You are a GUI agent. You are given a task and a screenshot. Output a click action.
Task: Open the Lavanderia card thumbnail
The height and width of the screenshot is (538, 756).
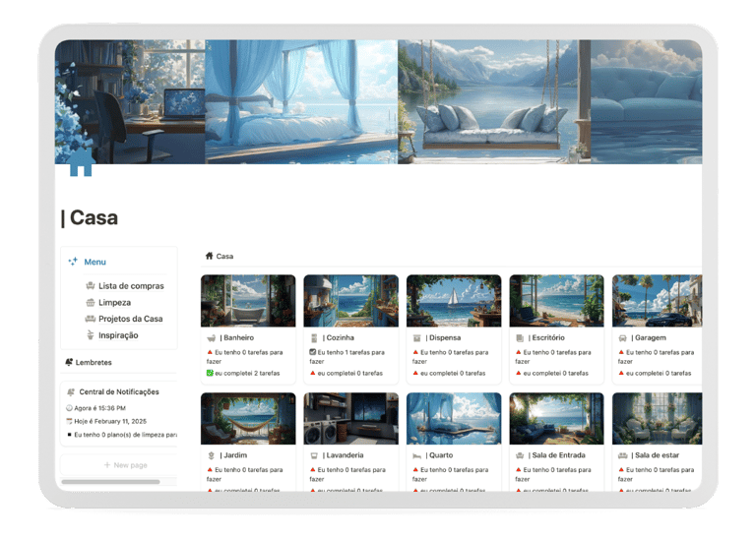[351, 418]
